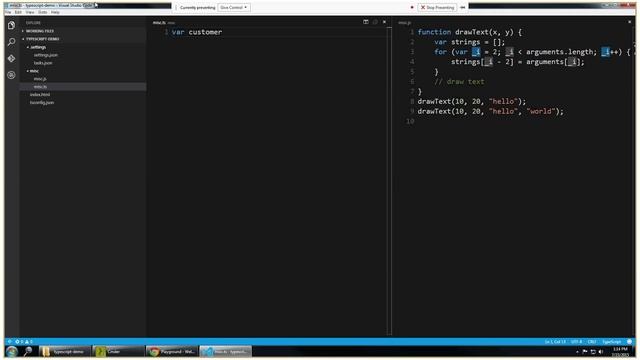Click the red recording dot in presenting bar
The image size is (640, 360).
pos(412,7)
